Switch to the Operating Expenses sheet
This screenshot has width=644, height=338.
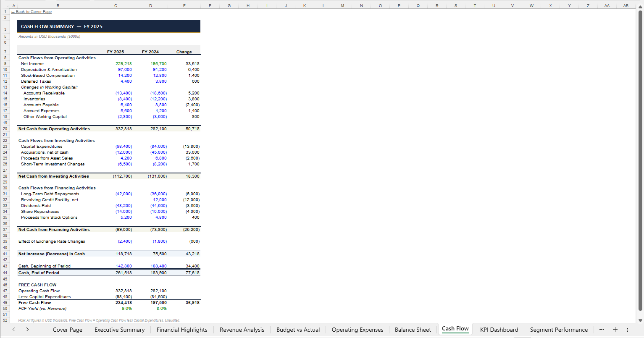pos(357,330)
